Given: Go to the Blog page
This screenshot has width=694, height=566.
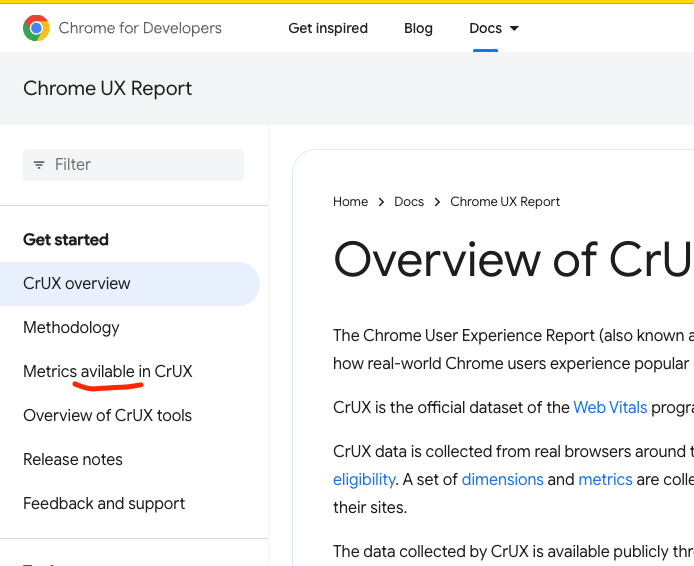Looking at the screenshot, I should coord(418,28).
